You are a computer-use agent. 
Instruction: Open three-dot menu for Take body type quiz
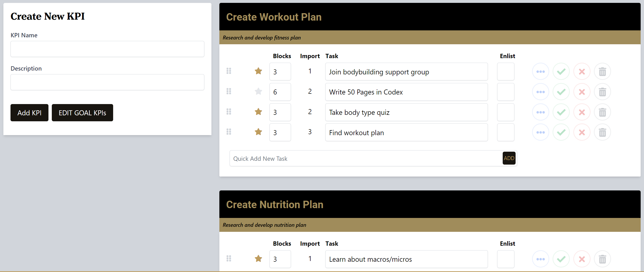[540, 112]
